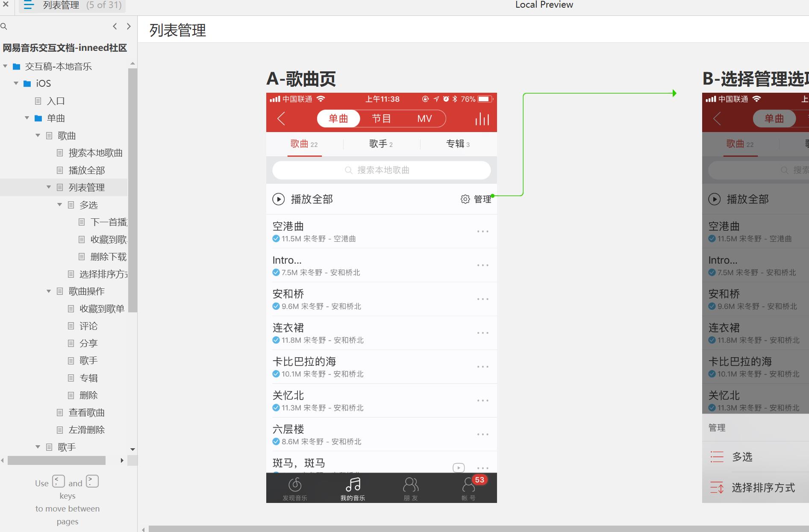Open the 收藏到歌单 page under 歌曲操作
The height and width of the screenshot is (532, 809).
[x=102, y=309]
